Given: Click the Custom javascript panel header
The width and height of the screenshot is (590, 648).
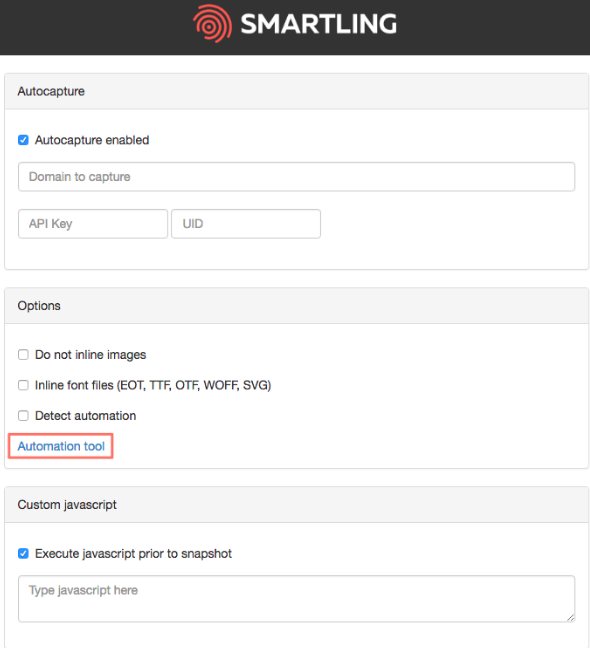Looking at the screenshot, I should click(296, 505).
